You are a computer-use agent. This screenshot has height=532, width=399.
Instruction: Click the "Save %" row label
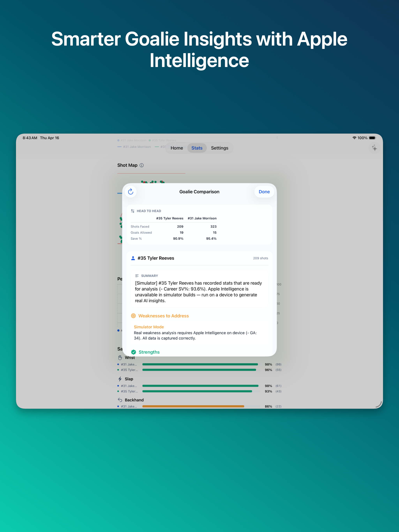click(x=136, y=239)
